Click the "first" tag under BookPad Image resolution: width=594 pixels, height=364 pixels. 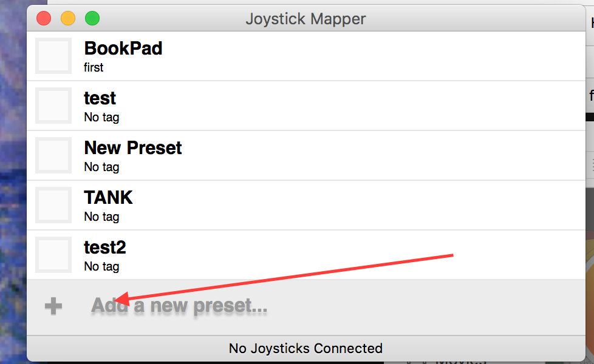click(94, 67)
